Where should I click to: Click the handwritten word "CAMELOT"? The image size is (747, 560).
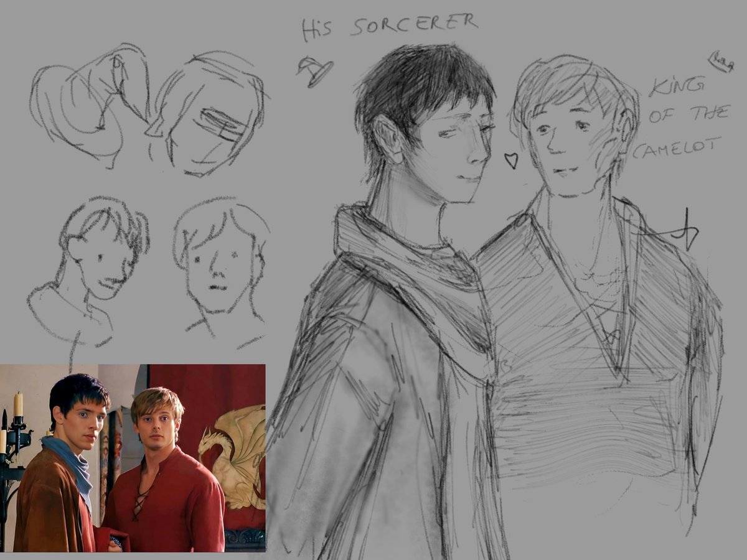(677, 147)
